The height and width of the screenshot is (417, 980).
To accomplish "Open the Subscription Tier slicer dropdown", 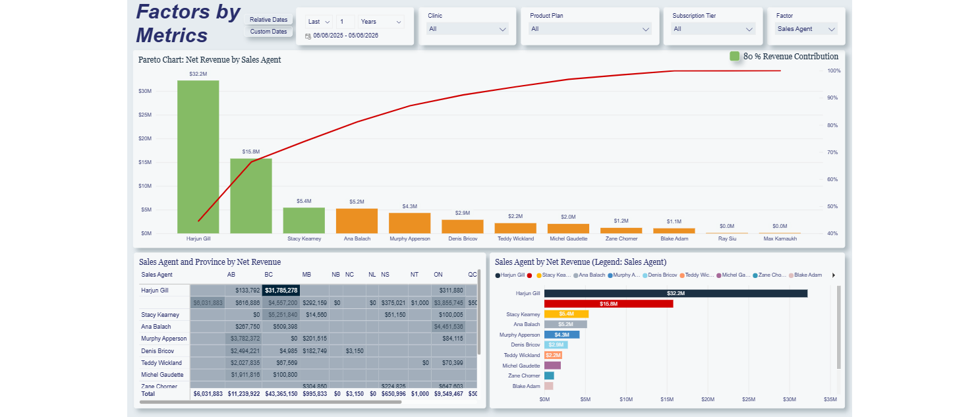I will click(712, 29).
